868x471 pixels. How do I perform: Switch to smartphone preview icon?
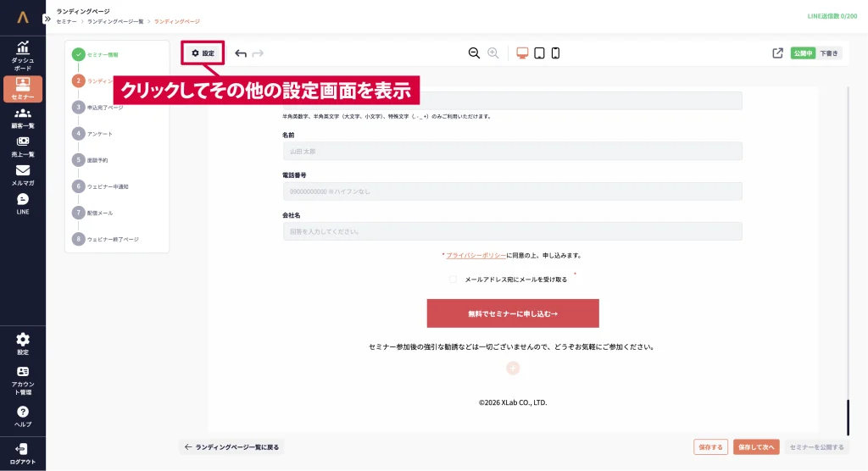point(555,53)
